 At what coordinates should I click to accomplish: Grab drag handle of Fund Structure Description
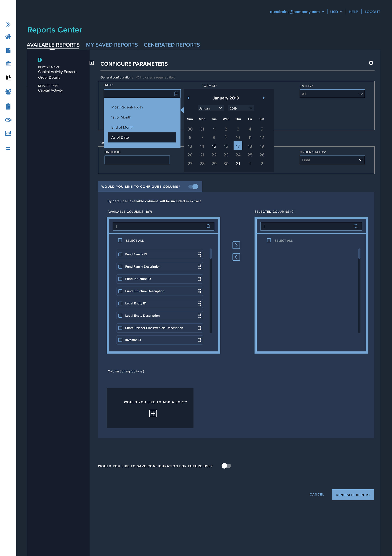tap(200, 291)
